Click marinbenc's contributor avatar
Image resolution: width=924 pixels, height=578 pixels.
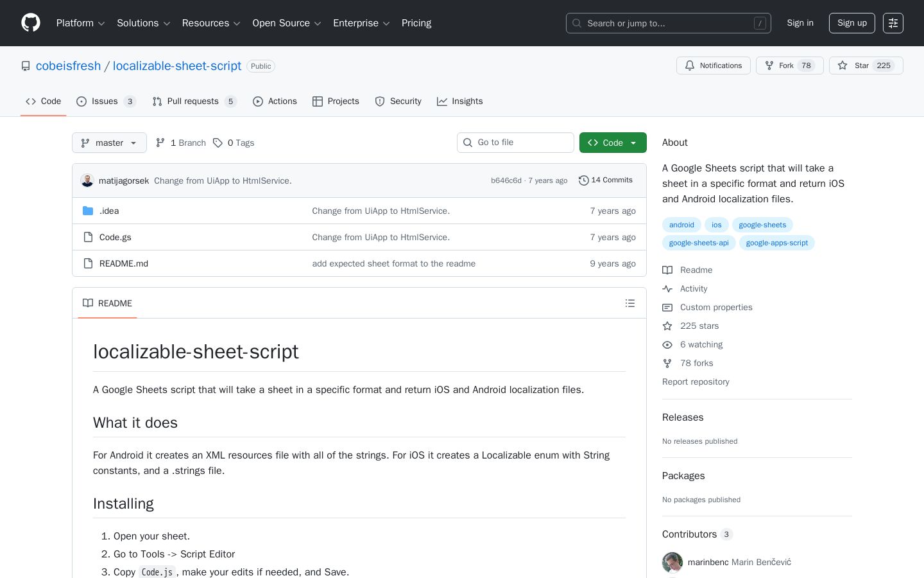tap(672, 563)
